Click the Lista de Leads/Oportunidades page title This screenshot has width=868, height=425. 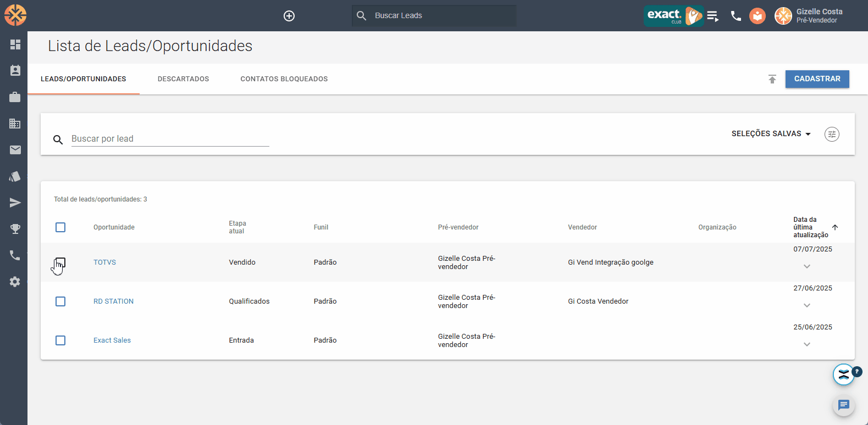(x=150, y=46)
